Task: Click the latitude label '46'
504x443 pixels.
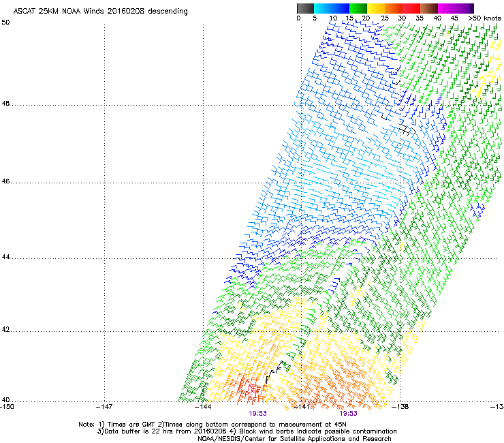Action: pos(5,181)
